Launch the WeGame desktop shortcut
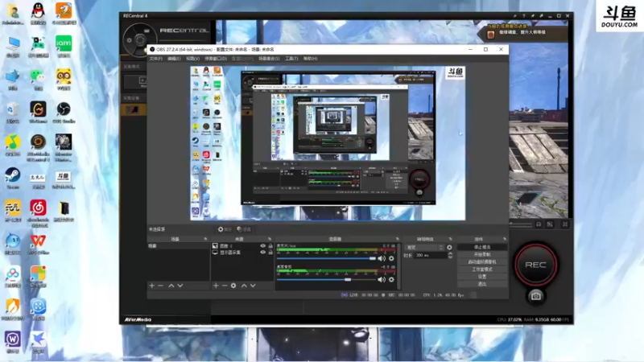The height and width of the screenshot is (362, 644). (38, 113)
